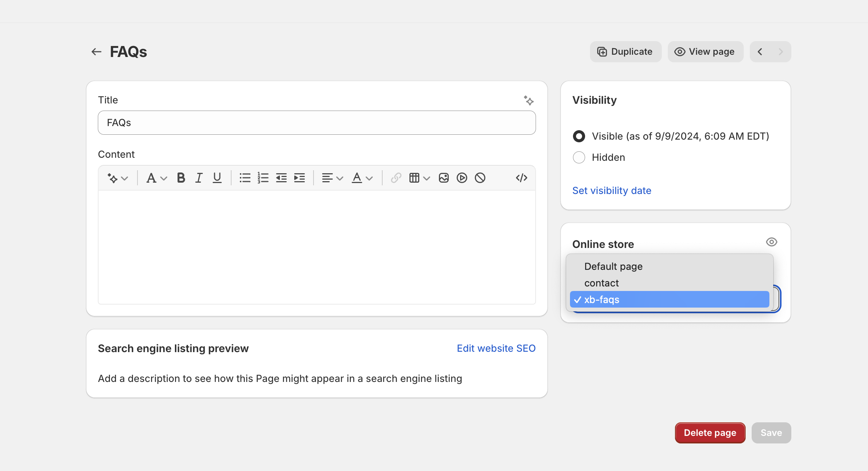Toggle underline formatting
The image size is (868, 471).
[217, 178]
